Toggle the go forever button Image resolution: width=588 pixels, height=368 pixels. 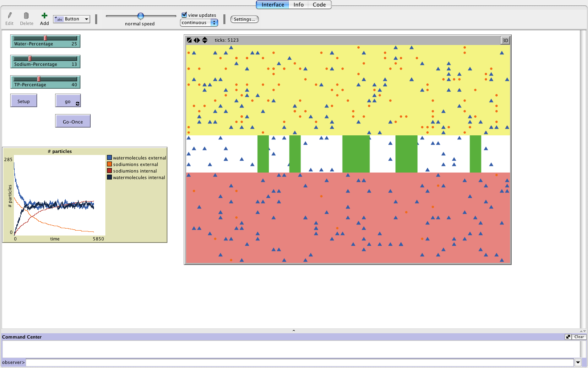pos(68,101)
